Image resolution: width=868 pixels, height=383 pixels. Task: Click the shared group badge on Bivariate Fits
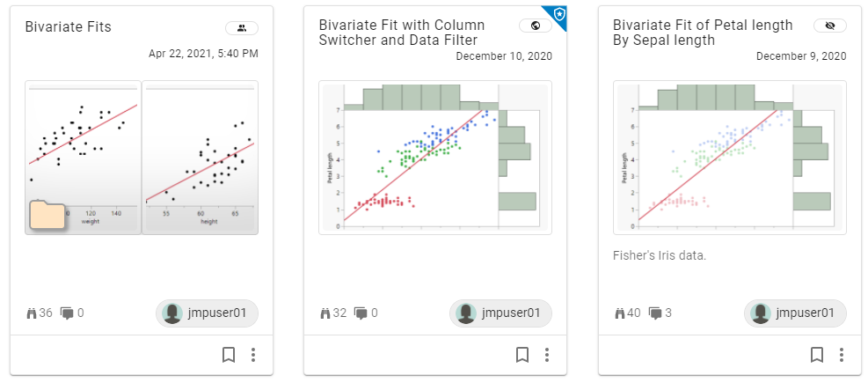point(242,27)
